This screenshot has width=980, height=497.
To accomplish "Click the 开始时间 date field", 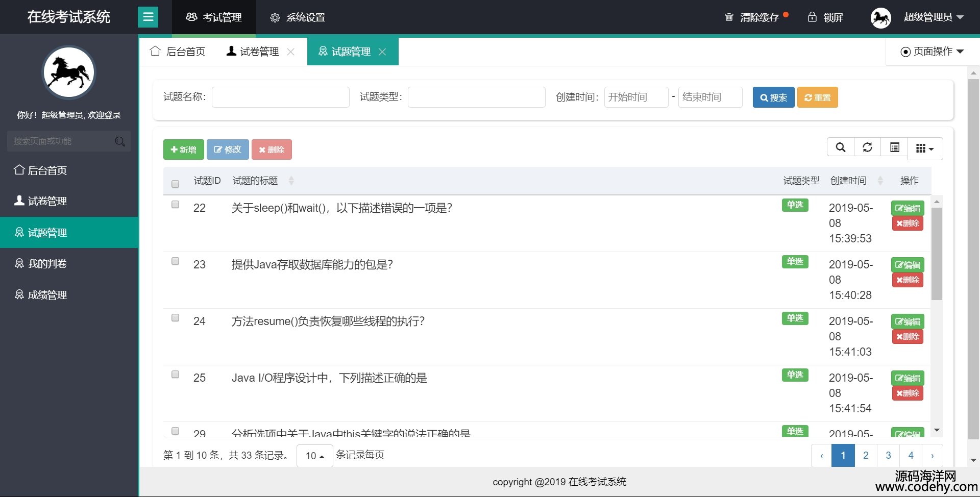I will click(636, 97).
